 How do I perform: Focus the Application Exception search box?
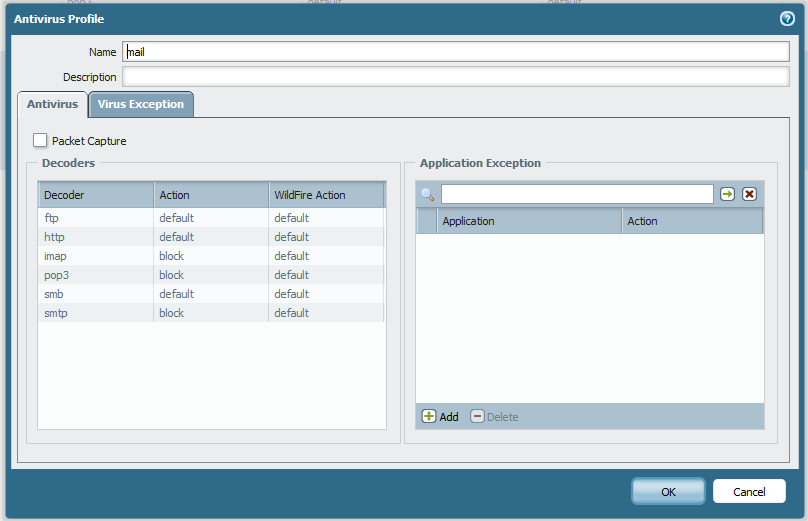point(577,194)
